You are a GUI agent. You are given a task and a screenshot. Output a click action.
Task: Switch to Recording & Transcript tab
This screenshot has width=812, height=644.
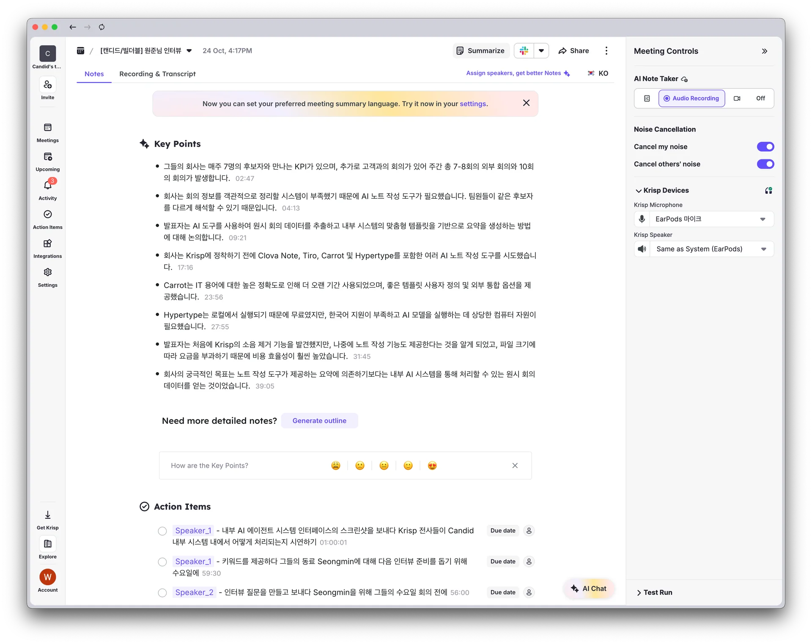point(157,74)
